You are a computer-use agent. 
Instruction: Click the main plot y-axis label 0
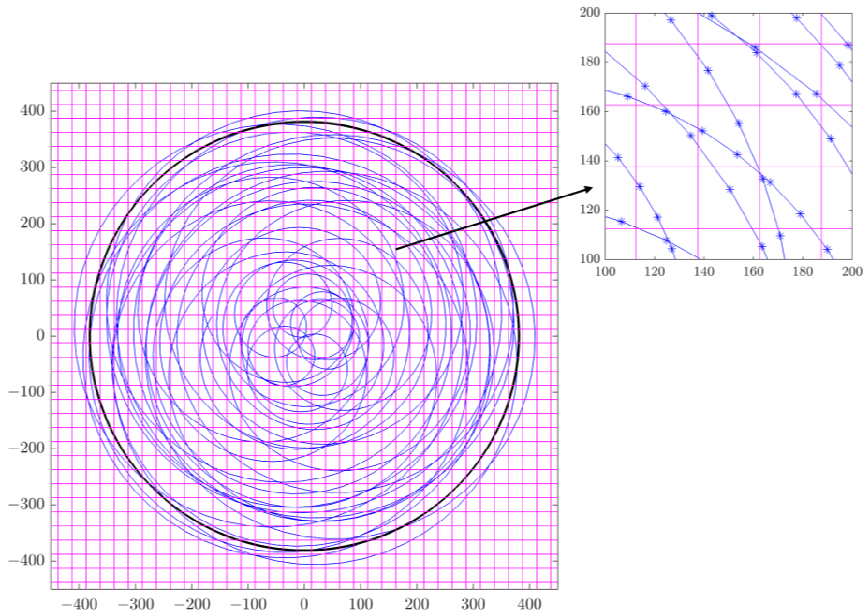pyautogui.click(x=40, y=336)
